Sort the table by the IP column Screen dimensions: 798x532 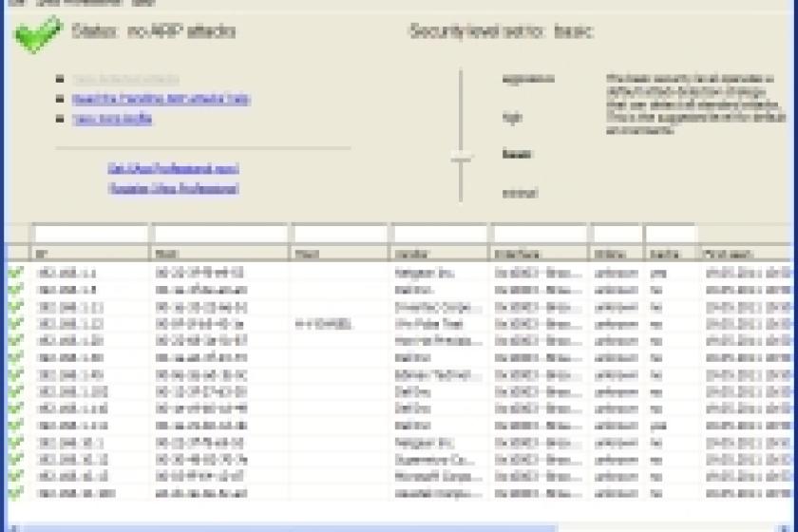[x=90, y=253]
